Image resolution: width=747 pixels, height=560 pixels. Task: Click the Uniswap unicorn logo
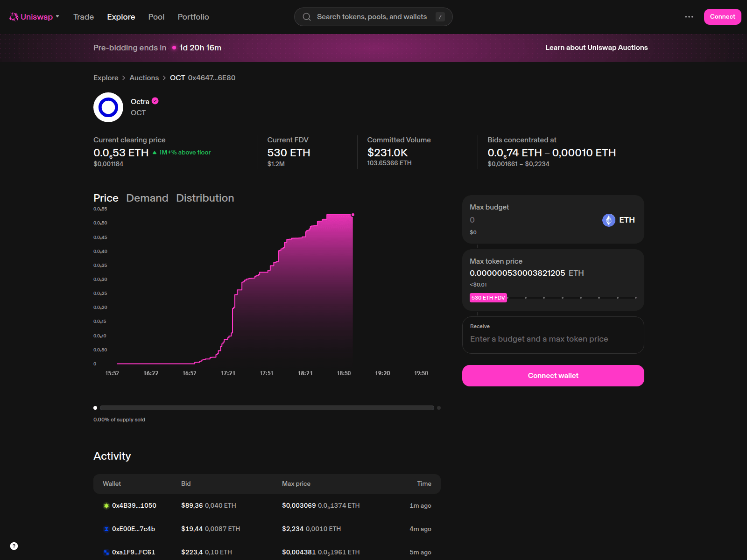pos(14,17)
